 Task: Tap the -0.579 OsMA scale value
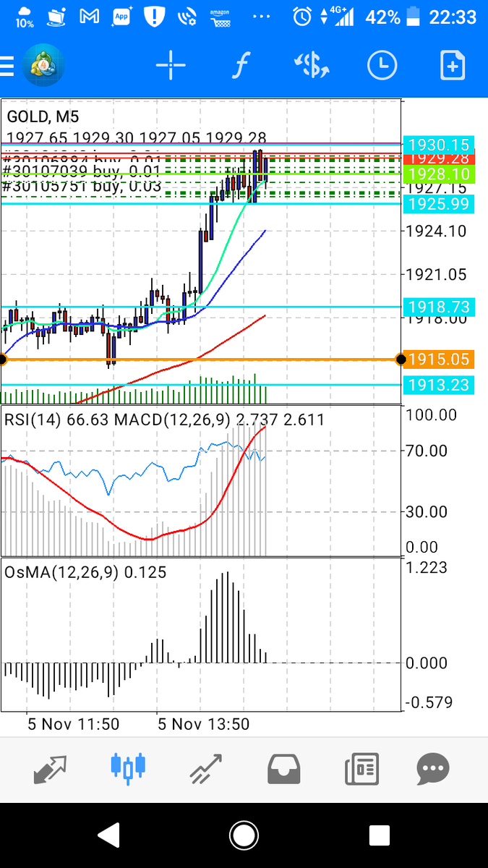(429, 702)
